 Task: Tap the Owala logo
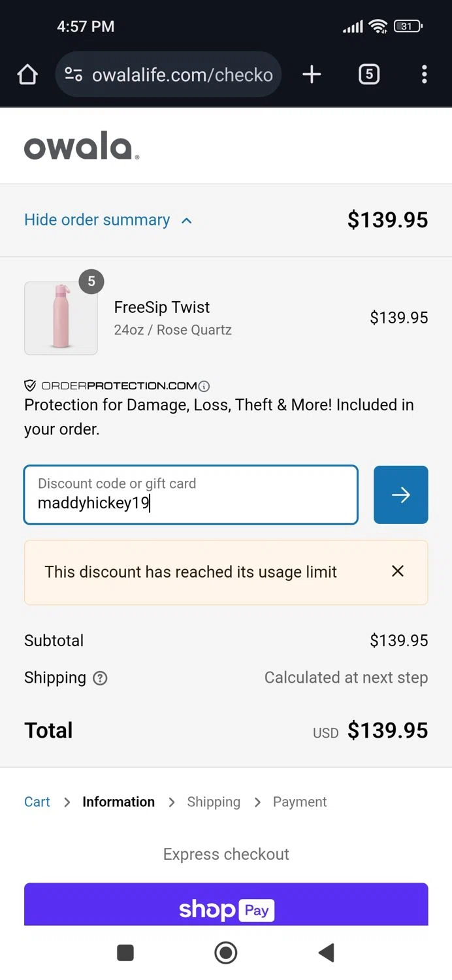pos(82,146)
